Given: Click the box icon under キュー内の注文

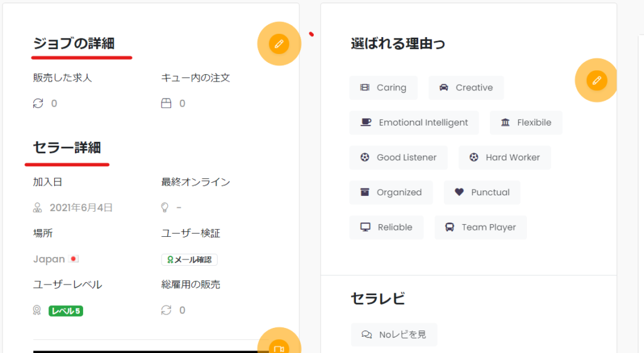Looking at the screenshot, I should click(x=166, y=103).
